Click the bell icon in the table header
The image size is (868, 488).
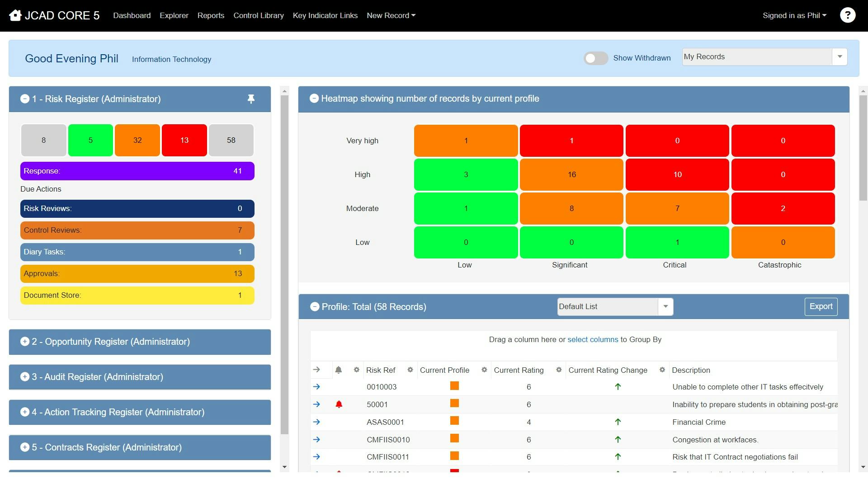(340, 370)
